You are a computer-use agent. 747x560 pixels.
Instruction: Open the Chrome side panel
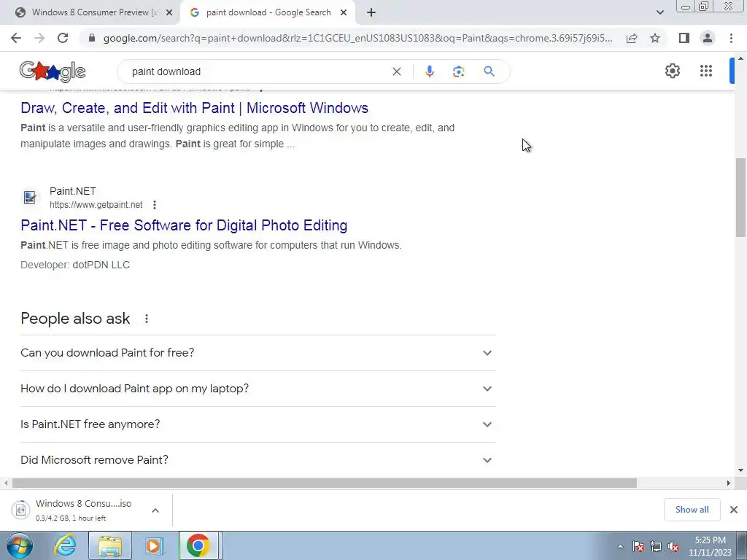[x=684, y=38]
